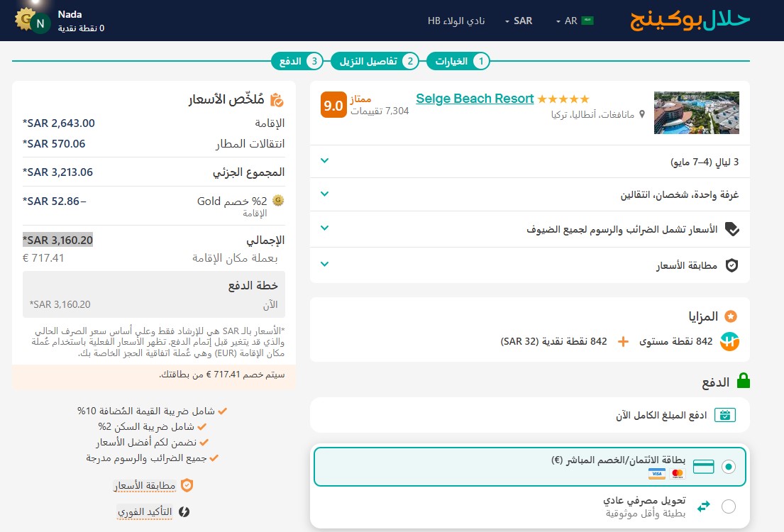Screen dimensions: 784x532
Task: Click the € 717.41 property currency amount
Action: (43, 258)
